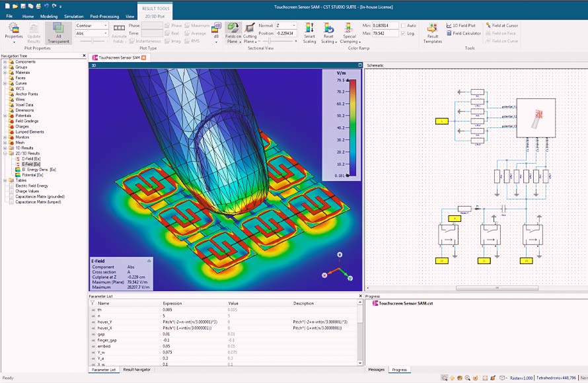588x383 pixels.
Task: Click the print icon in quick access toolbar
Action: click(38, 6)
